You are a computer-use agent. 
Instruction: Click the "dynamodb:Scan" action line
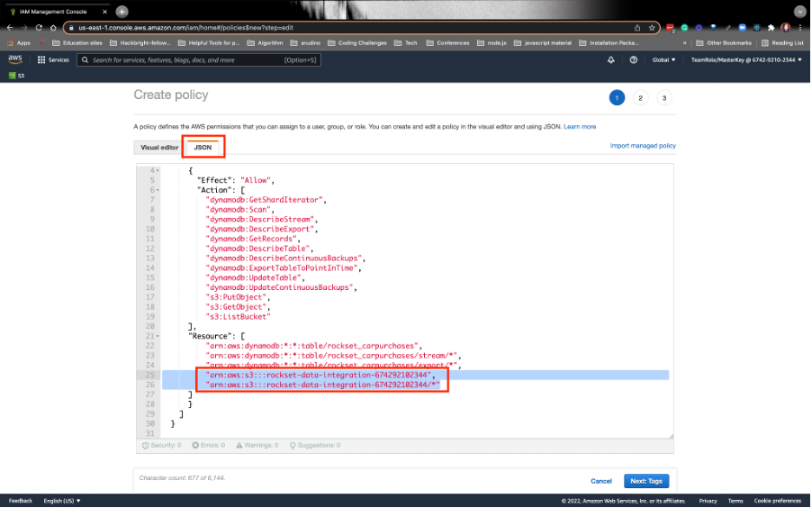click(x=239, y=210)
